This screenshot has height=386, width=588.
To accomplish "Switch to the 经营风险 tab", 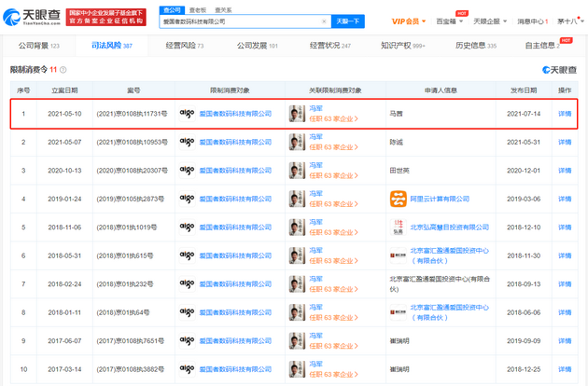I will coord(185,46).
